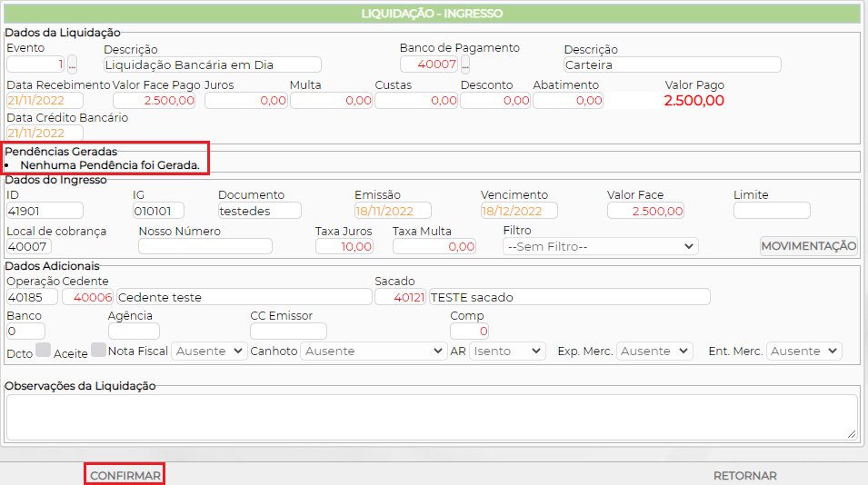Click the RETORNAR button

click(744, 475)
